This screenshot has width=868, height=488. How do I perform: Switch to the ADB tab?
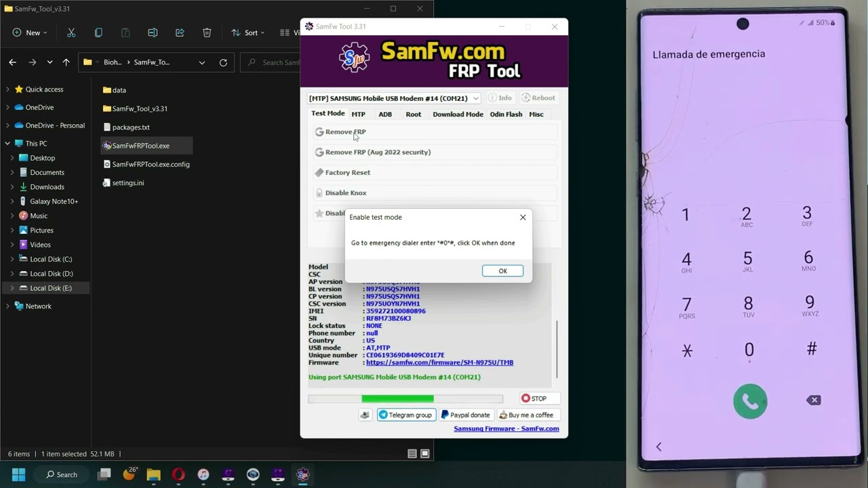tap(385, 115)
